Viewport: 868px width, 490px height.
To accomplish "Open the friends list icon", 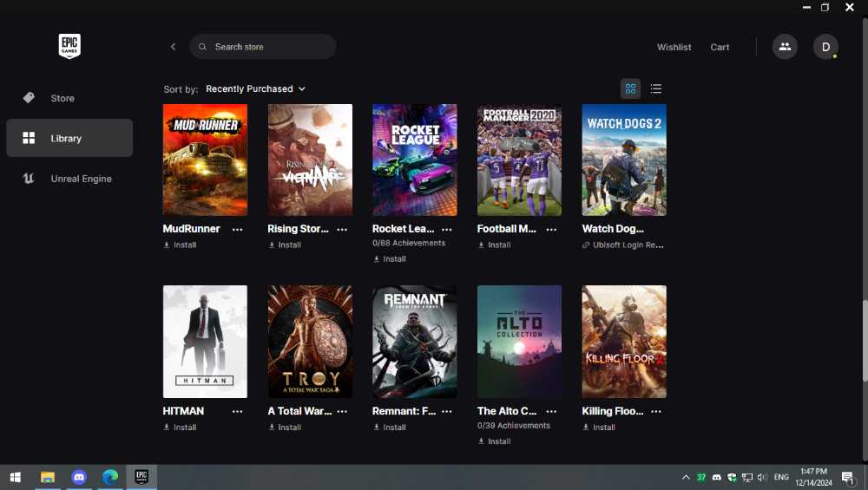I will [x=785, y=47].
